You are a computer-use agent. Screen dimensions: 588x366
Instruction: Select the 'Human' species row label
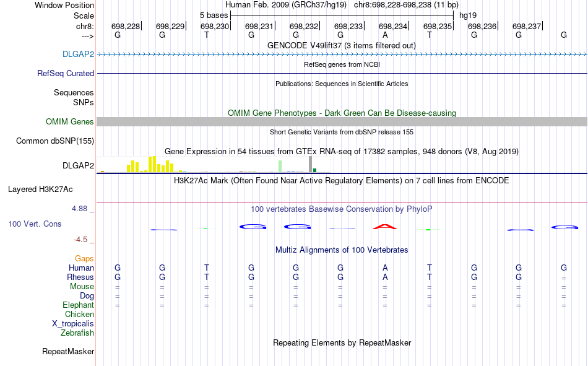81,268
